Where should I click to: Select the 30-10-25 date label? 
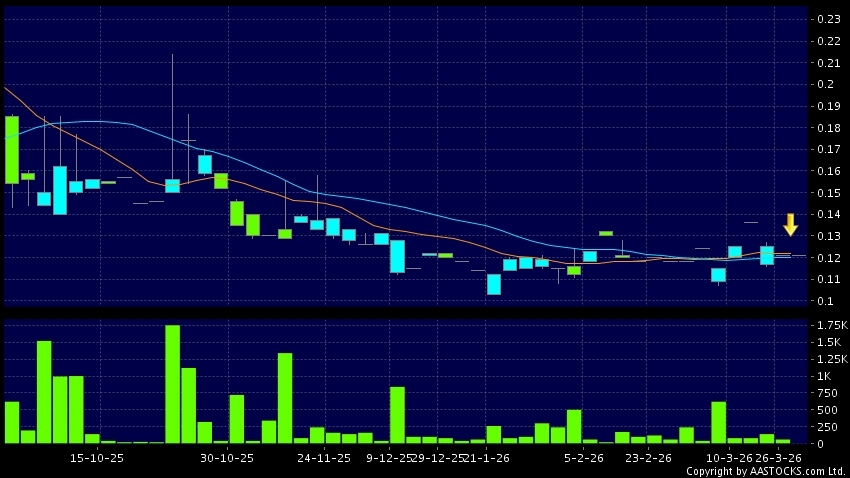227,457
